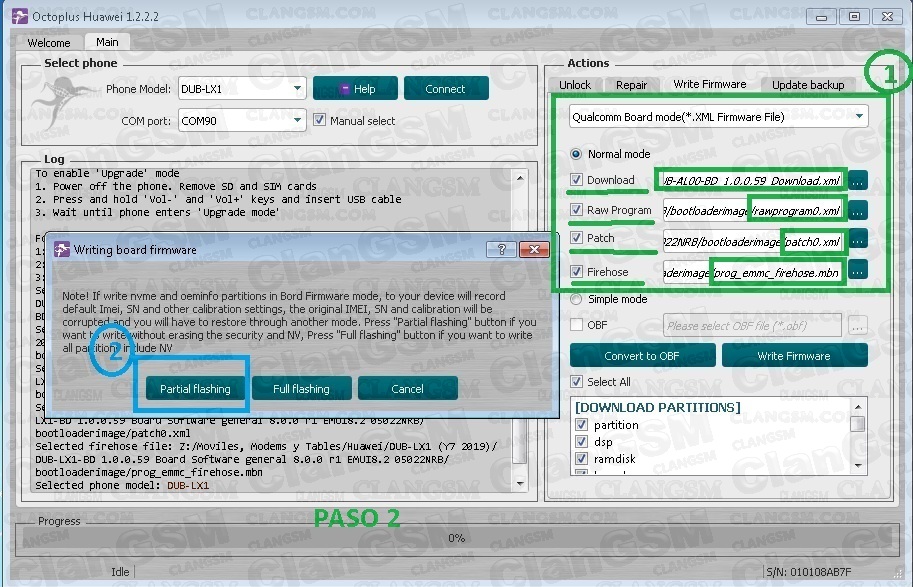This screenshot has width=913, height=587.
Task: Browse for the Firehose file
Action: [858, 270]
